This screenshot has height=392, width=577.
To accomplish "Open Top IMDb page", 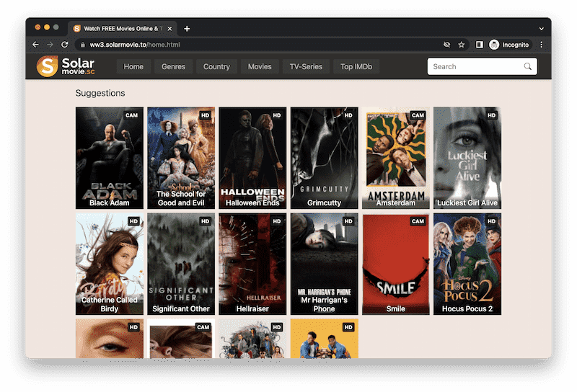I will [x=356, y=66].
